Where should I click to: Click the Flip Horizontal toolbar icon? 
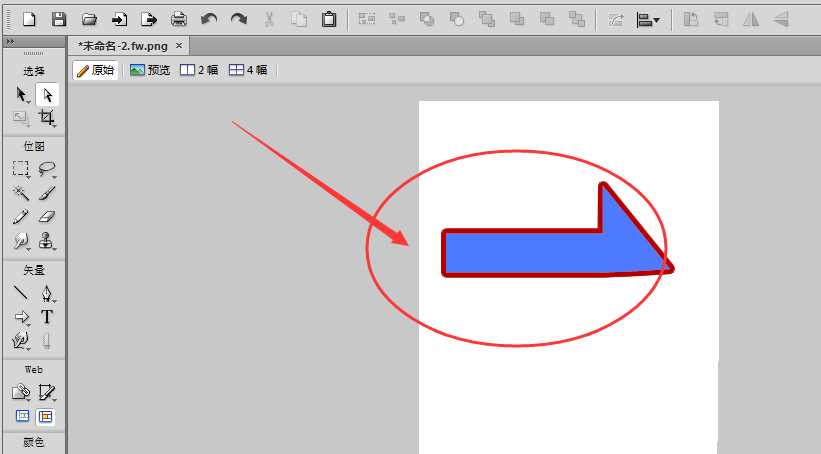point(751,20)
